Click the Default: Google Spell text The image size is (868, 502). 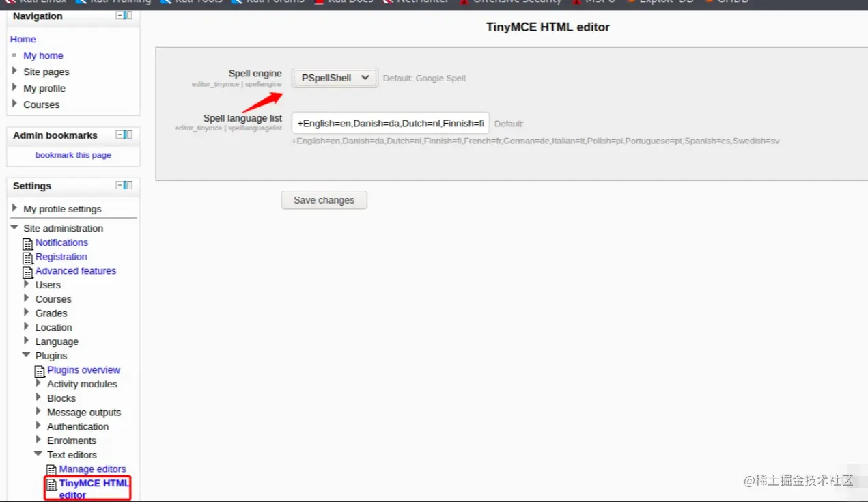(424, 79)
